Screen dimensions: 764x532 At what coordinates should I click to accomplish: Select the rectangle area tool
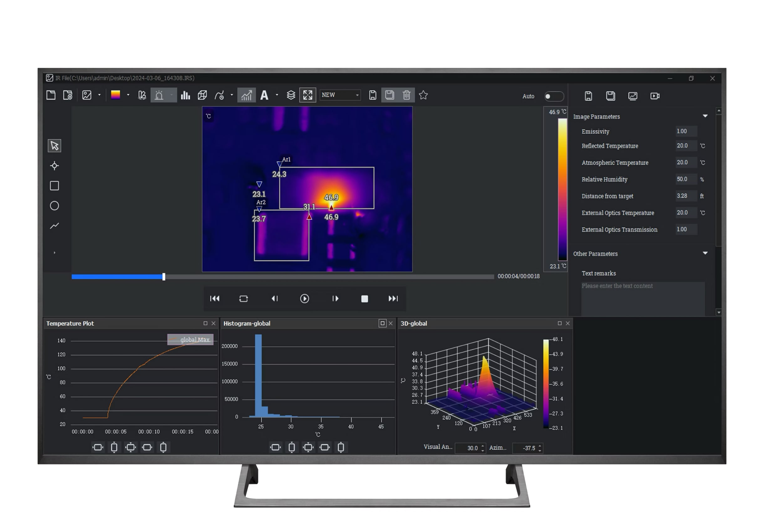pyautogui.click(x=54, y=186)
